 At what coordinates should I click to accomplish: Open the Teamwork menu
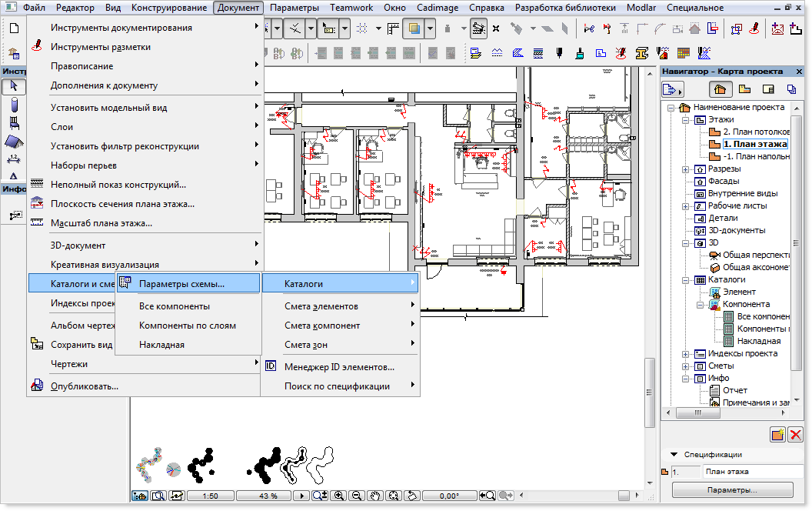[351, 8]
